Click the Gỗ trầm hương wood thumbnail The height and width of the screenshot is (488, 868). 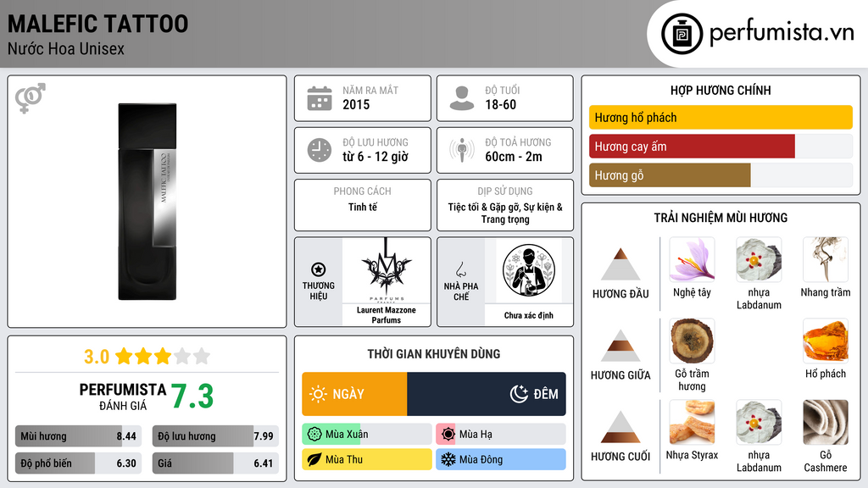692,341
